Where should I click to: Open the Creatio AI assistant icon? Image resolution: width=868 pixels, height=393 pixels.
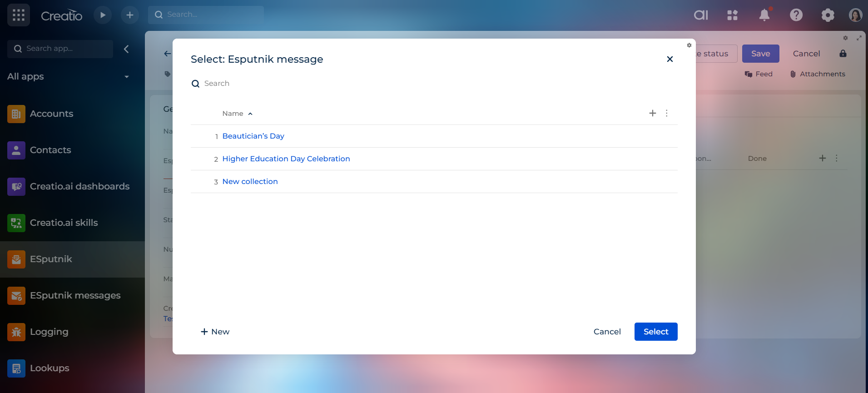click(701, 15)
